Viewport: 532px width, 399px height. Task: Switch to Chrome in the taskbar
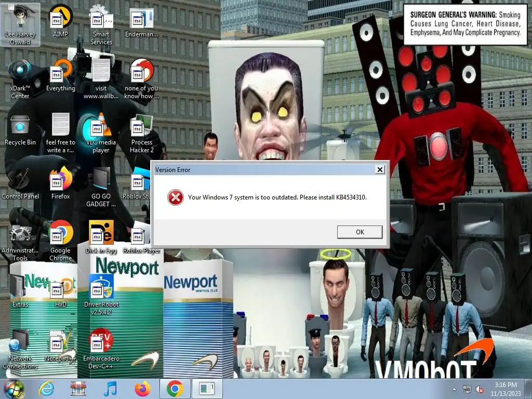[x=175, y=389]
